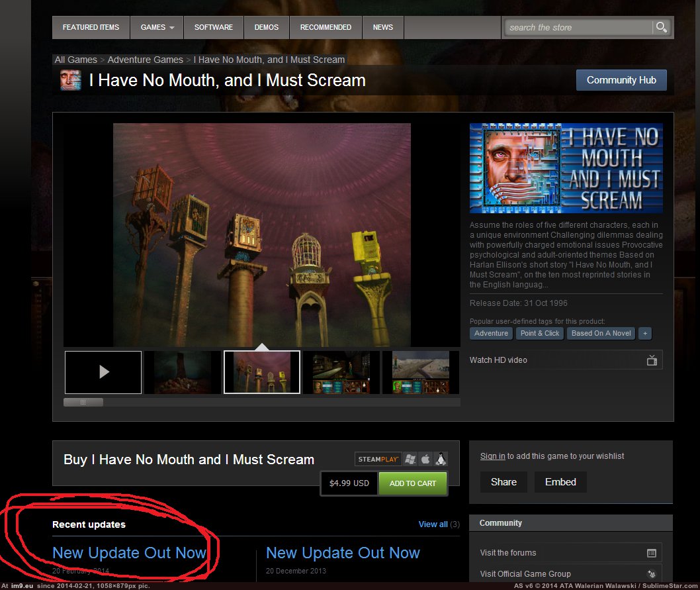Click All Games breadcrumb link

(x=76, y=60)
